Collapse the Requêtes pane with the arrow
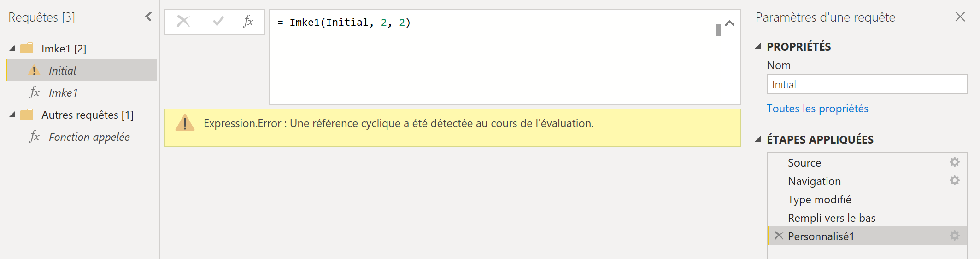Viewport: 980px width, 259px height. click(148, 17)
